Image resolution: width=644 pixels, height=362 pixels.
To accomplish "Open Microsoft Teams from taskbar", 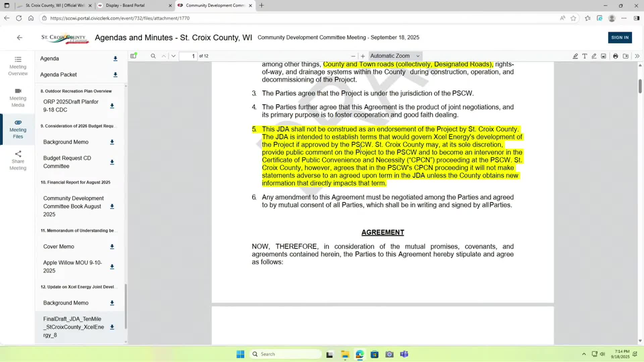I will tap(404, 354).
